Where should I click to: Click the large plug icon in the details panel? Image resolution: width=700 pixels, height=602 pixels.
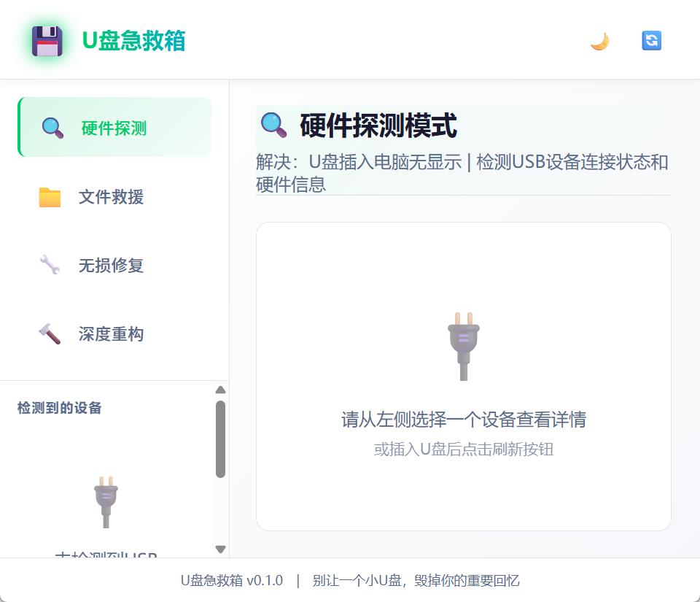click(463, 345)
